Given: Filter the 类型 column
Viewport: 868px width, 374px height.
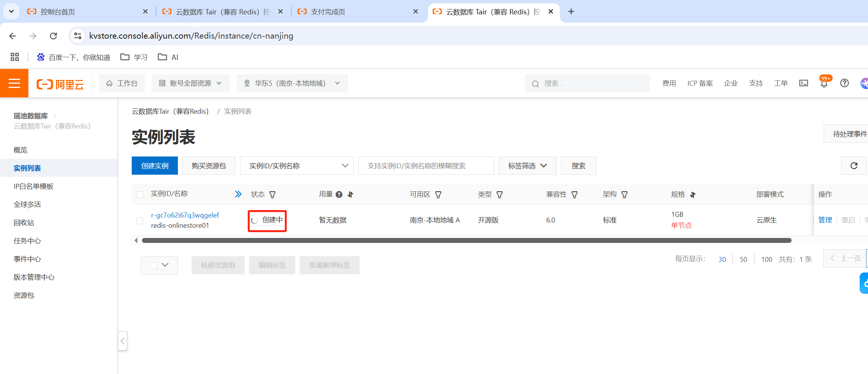Looking at the screenshot, I should [x=500, y=195].
